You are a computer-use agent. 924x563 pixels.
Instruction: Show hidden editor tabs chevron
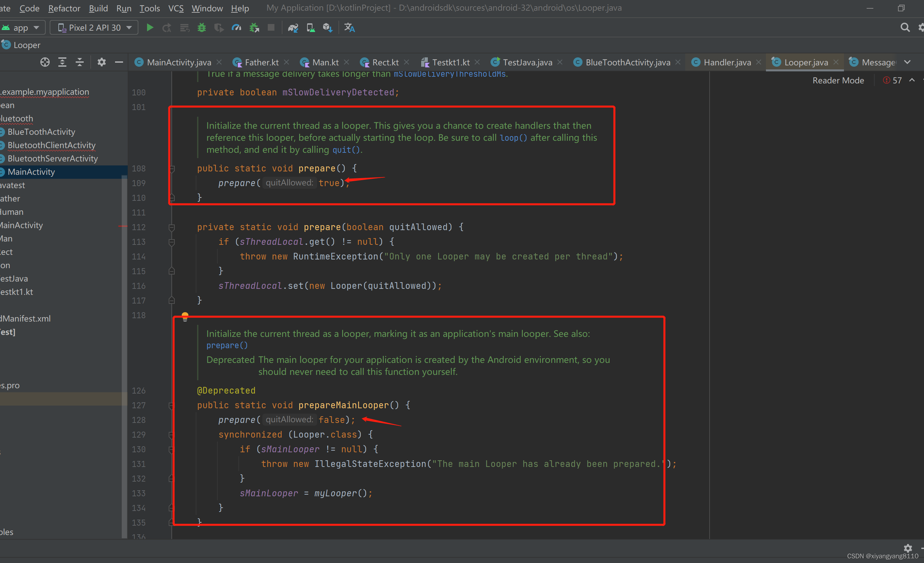907,62
